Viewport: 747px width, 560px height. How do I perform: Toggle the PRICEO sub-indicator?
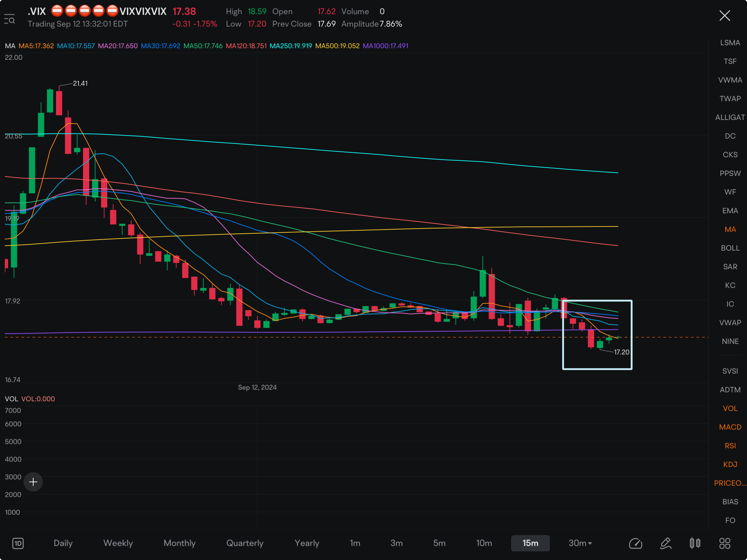[x=730, y=483]
